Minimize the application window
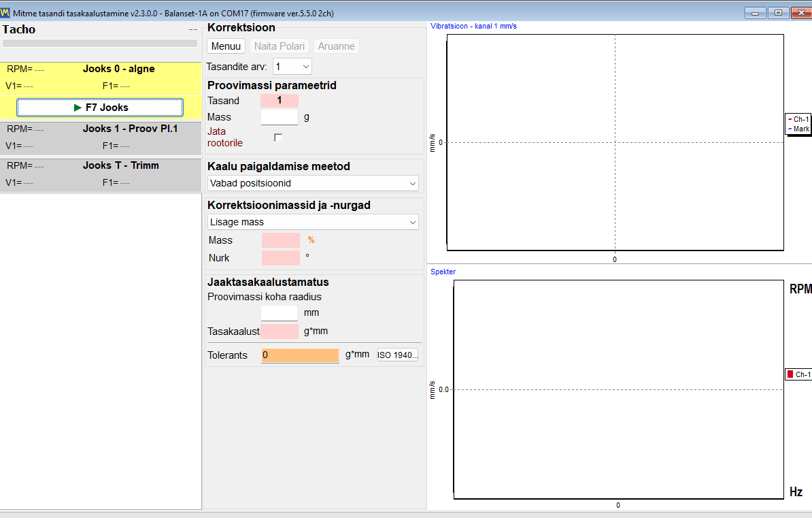 click(755, 12)
